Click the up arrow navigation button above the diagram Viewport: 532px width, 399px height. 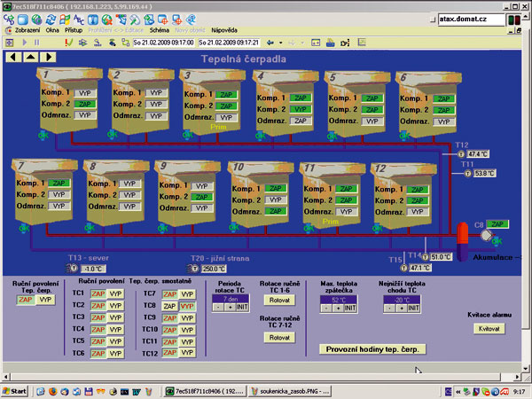pos(30,57)
